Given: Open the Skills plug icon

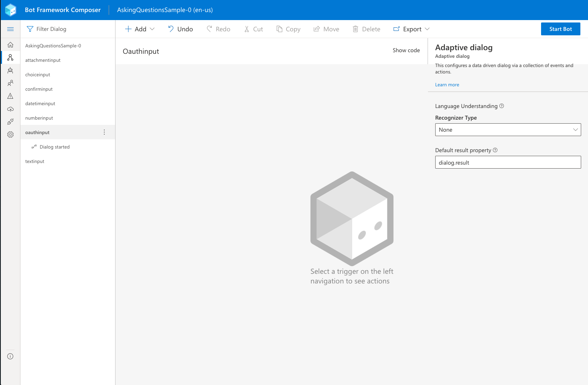Looking at the screenshot, I should [x=10, y=122].
